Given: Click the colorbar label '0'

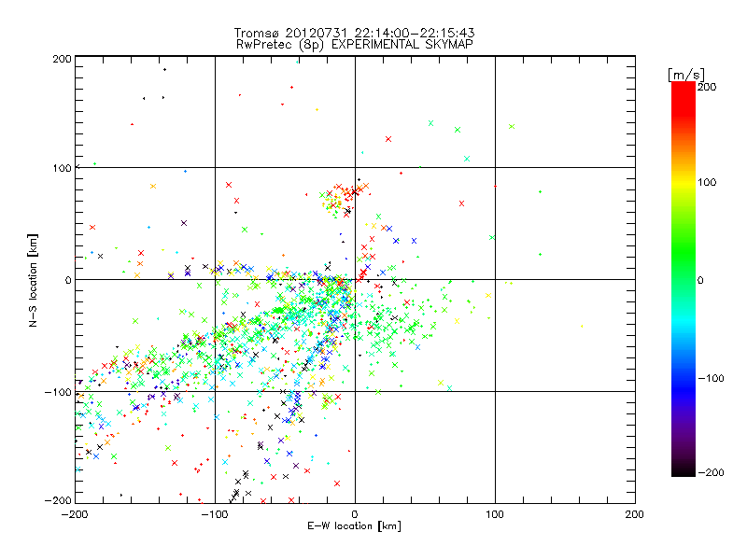Looking at the screenshot, I should pyautogui.click(x=700, y=280).
